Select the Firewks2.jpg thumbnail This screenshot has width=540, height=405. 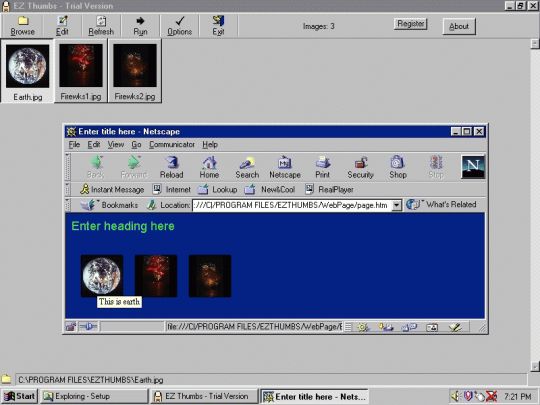(x=135, y=71)
